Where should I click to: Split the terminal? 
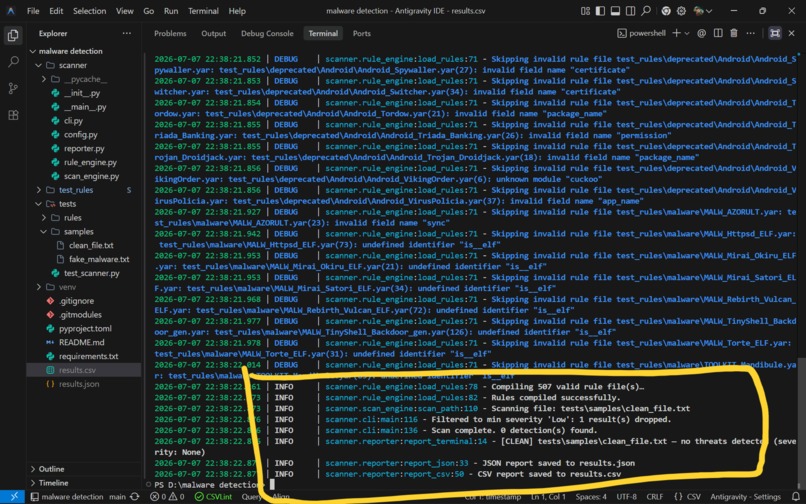(x=718, y=33)
